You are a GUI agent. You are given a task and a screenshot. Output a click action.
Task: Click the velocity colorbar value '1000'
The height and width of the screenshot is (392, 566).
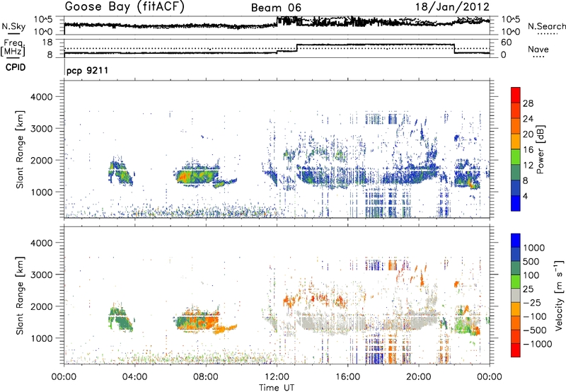coord(534,248)
